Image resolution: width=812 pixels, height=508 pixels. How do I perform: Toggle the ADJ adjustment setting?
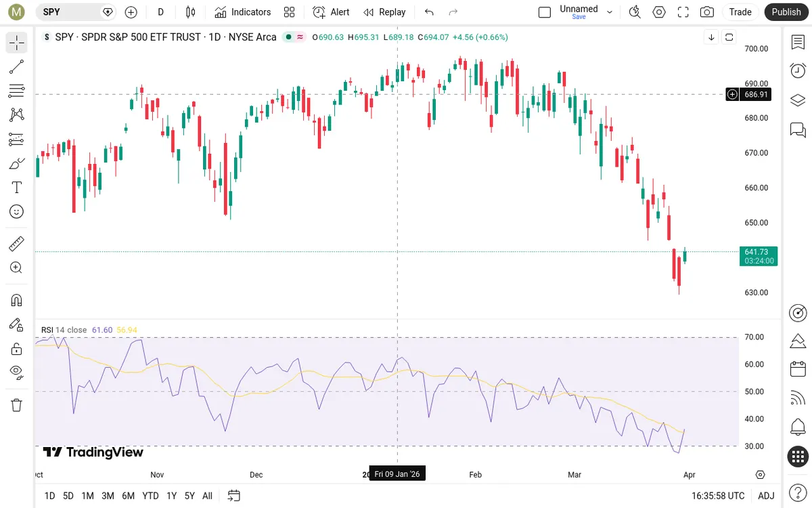tap(766, 496)
